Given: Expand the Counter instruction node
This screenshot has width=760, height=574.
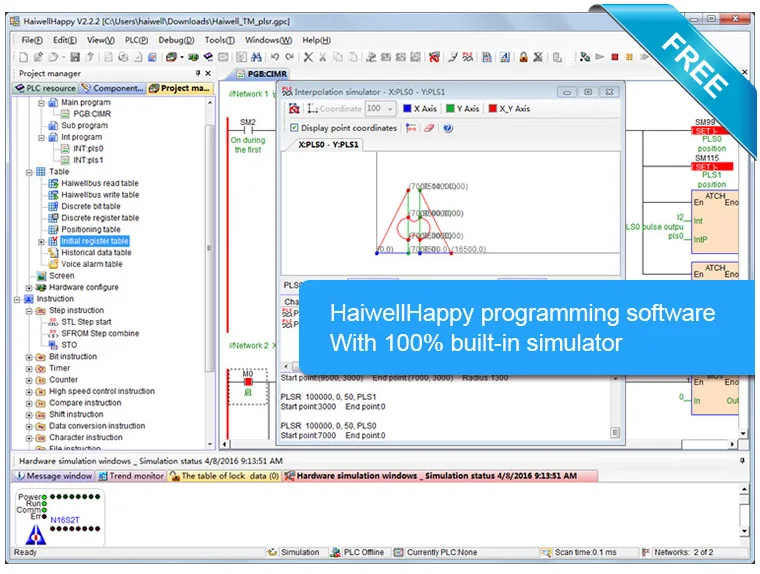Looking at the screenshot, I should pyautogui.click(x=29, y=380).
